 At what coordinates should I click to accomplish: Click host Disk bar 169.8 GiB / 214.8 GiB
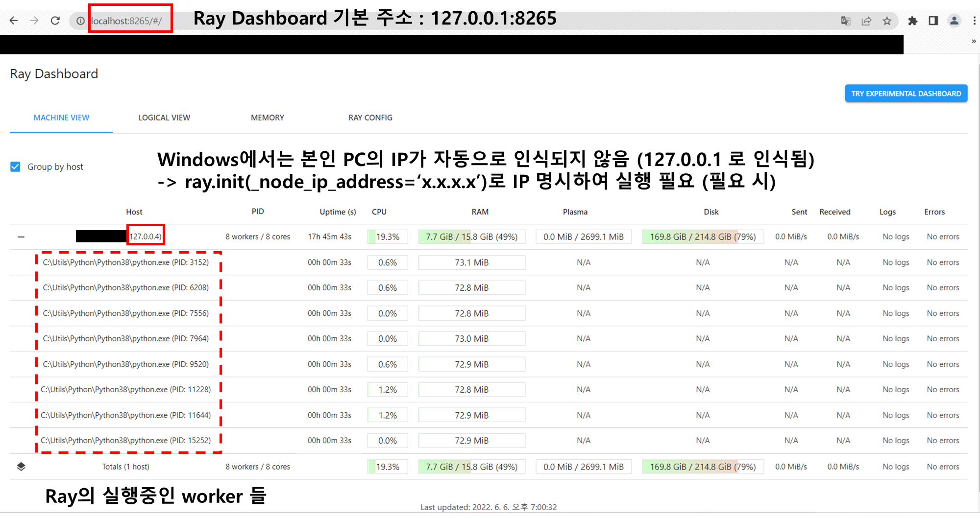[703, 237]
